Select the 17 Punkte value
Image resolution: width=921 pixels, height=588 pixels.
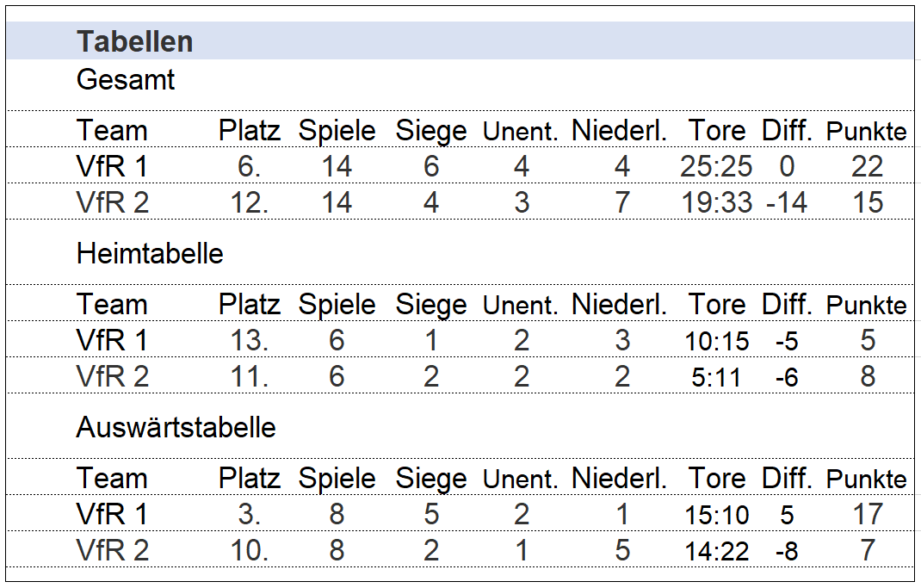click(868, 514)
